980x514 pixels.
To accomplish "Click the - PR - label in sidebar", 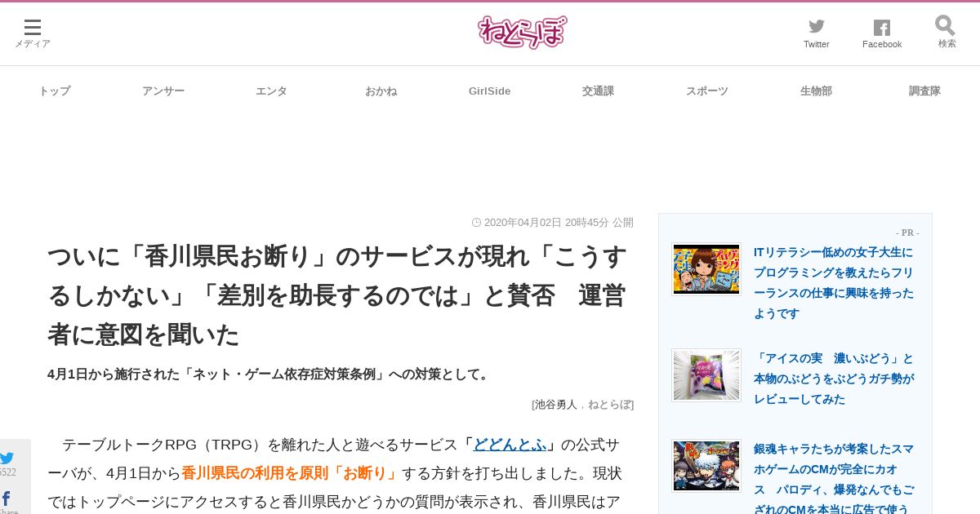I will [907, 233].
